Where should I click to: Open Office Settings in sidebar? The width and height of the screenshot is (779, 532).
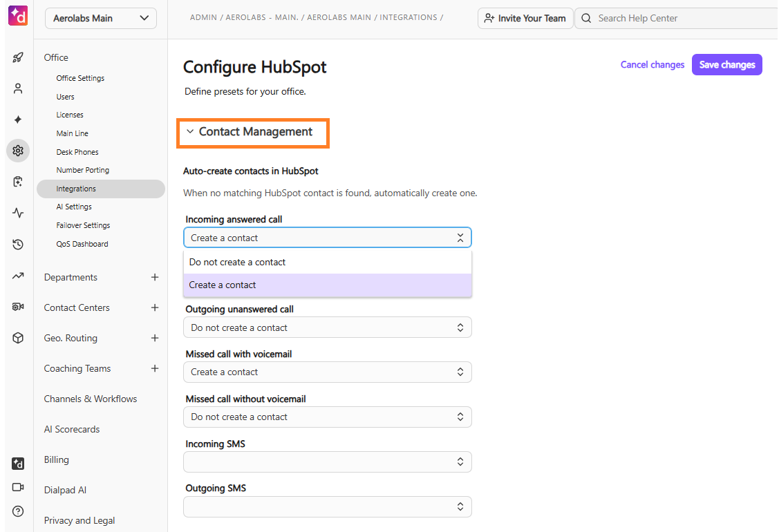click(x=80, y=78)
